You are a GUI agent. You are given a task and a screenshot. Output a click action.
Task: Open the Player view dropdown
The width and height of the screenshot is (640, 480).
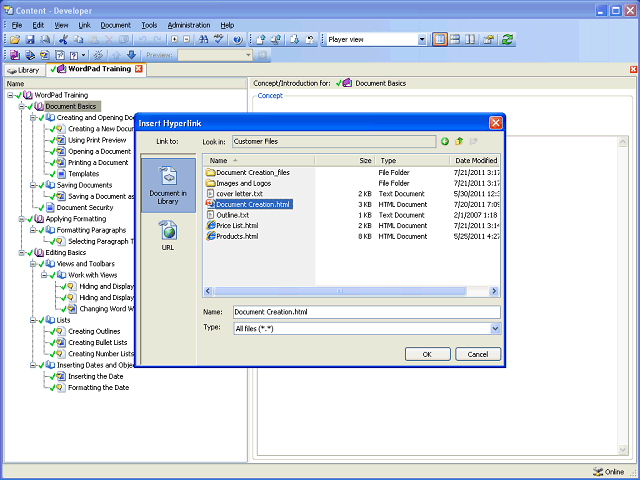[421, 40]
